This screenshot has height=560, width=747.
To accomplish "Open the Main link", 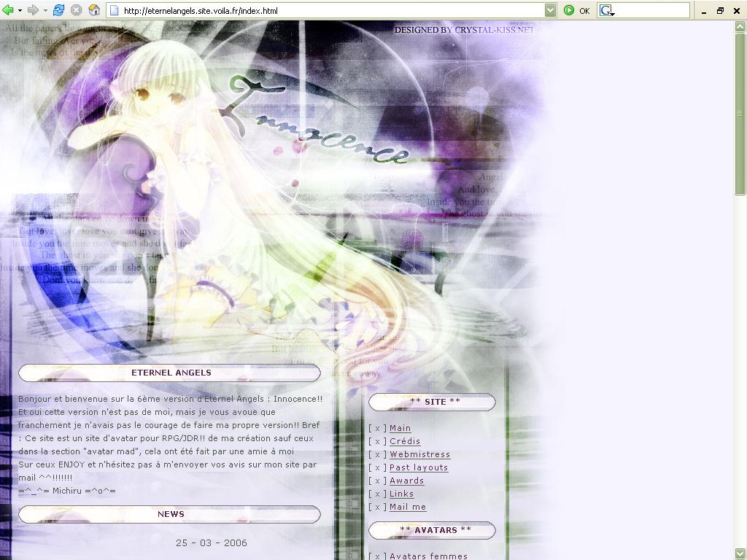I will coord(400,428).
